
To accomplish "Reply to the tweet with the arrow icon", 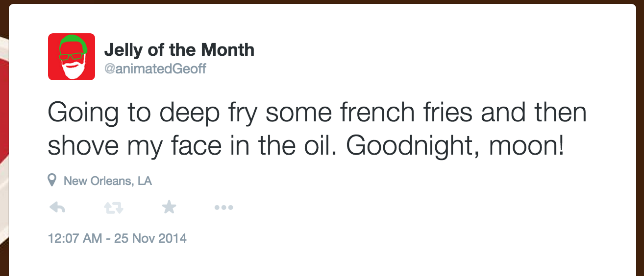I will tap(57, 208).
